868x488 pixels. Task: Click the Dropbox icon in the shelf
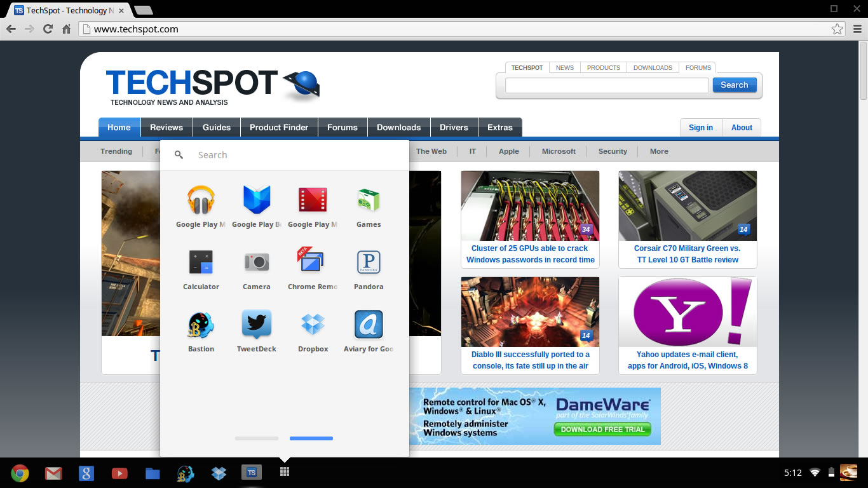219,473
